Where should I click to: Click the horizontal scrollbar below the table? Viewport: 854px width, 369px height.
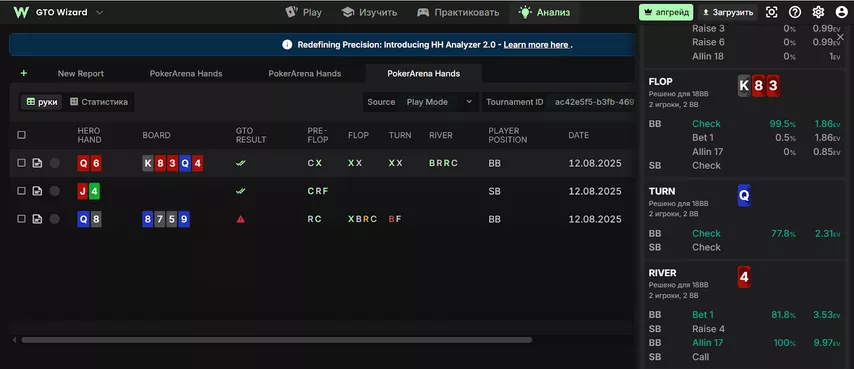tap(277, 340)
